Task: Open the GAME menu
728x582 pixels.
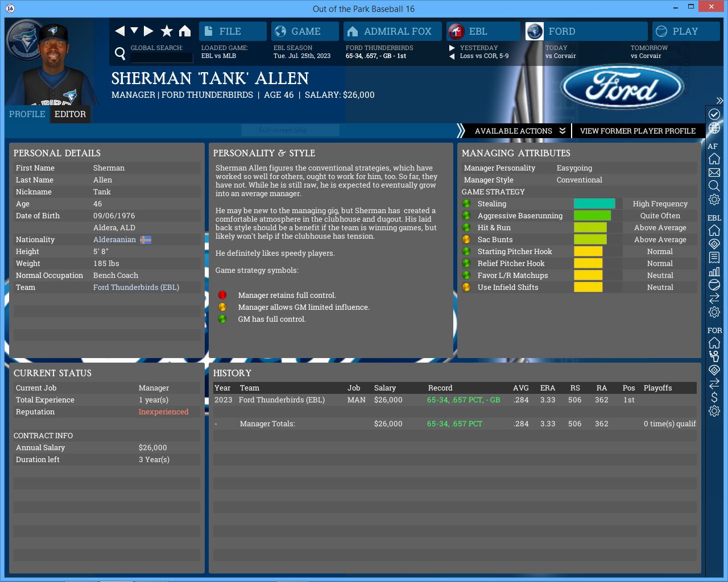Action: (x=305, y=31)
